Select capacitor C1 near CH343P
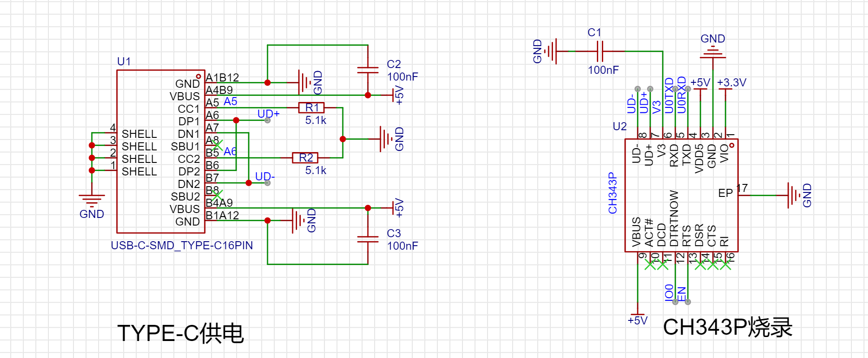 (600, 51)
